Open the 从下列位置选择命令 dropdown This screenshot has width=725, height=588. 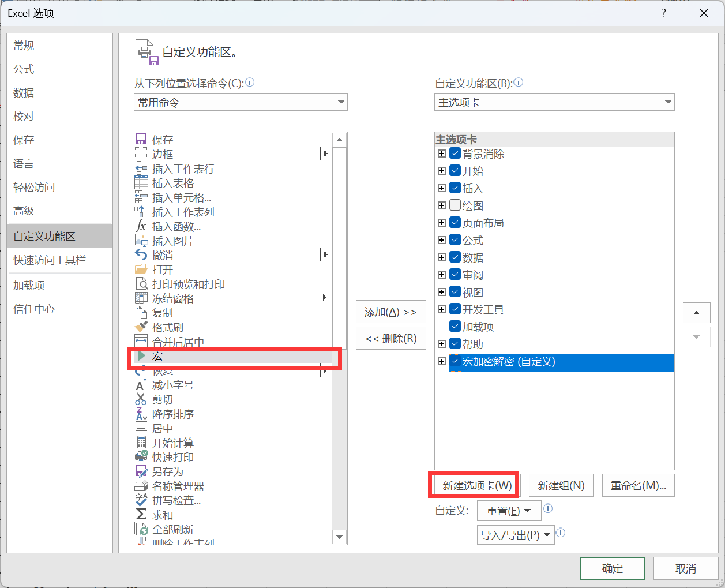click(x=241, y=102)
